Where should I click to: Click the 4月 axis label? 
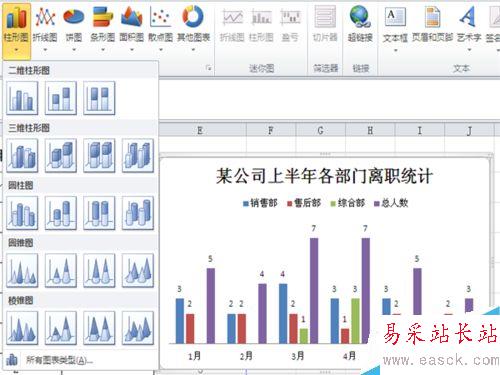(x=349, y=356)
